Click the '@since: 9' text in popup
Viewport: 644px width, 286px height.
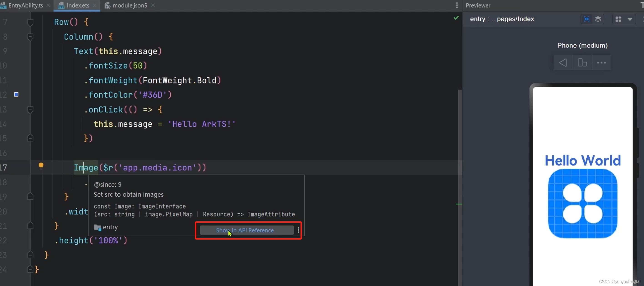pos(108,185)
